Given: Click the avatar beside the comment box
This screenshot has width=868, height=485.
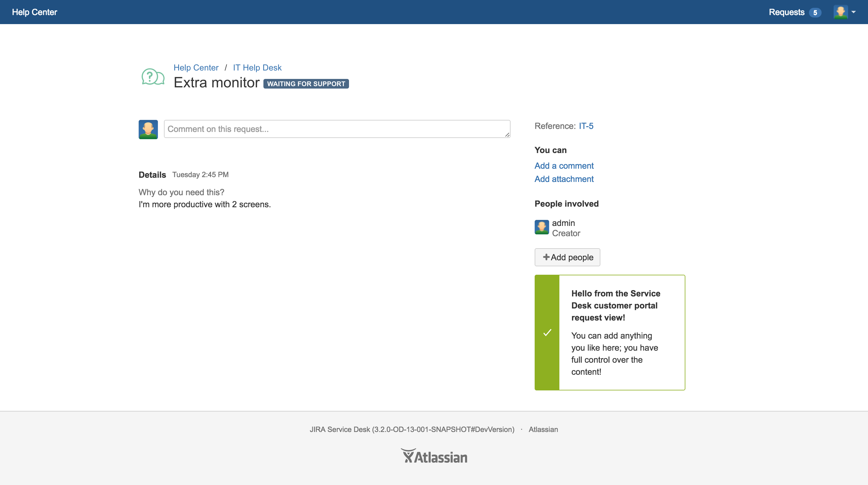Looking at the screenshot, I should tap(148, 129).
